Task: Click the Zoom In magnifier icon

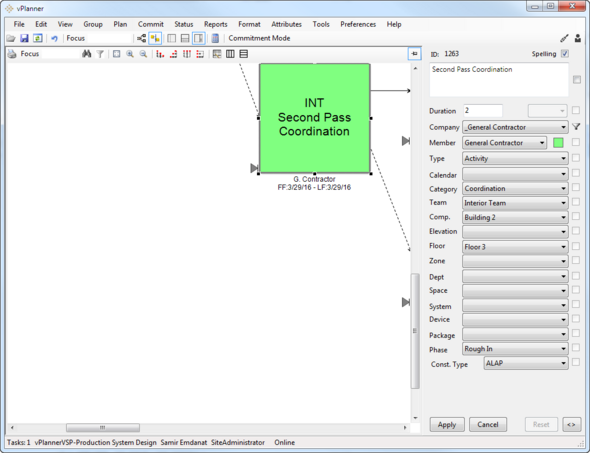Action: pos(130,54)
